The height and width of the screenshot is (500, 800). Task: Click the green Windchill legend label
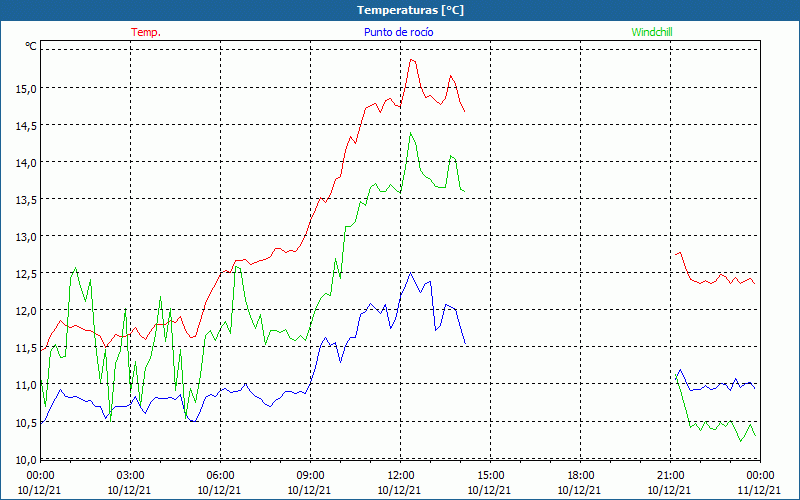click(x=652, y=32)
